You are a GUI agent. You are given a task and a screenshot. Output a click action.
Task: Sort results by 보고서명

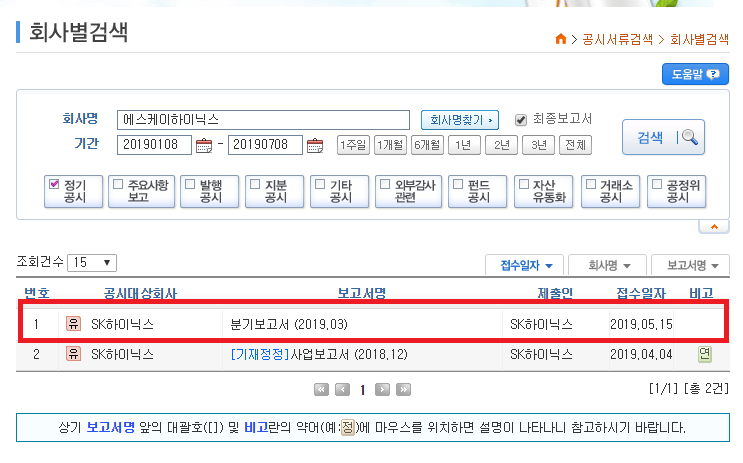coord(691,265)
